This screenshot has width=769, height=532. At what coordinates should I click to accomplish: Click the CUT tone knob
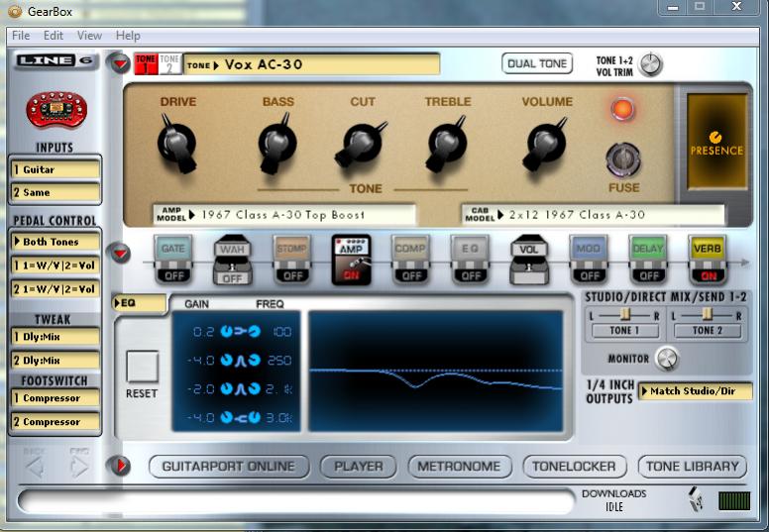(362, 144)
